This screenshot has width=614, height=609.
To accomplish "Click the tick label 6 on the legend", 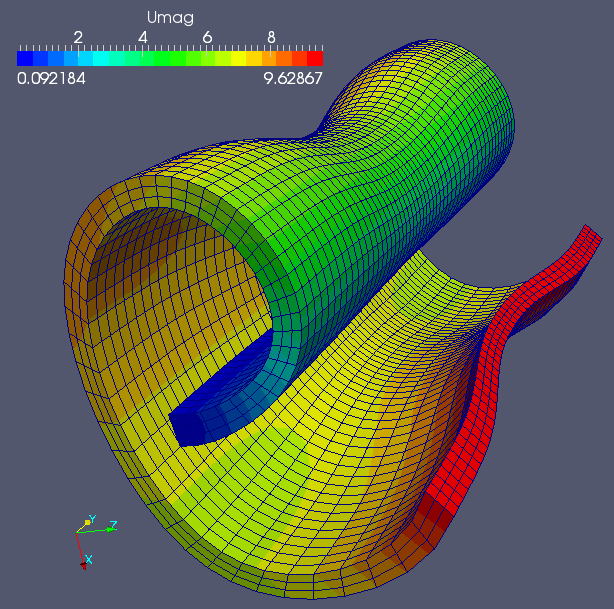I will click(207, 38).
